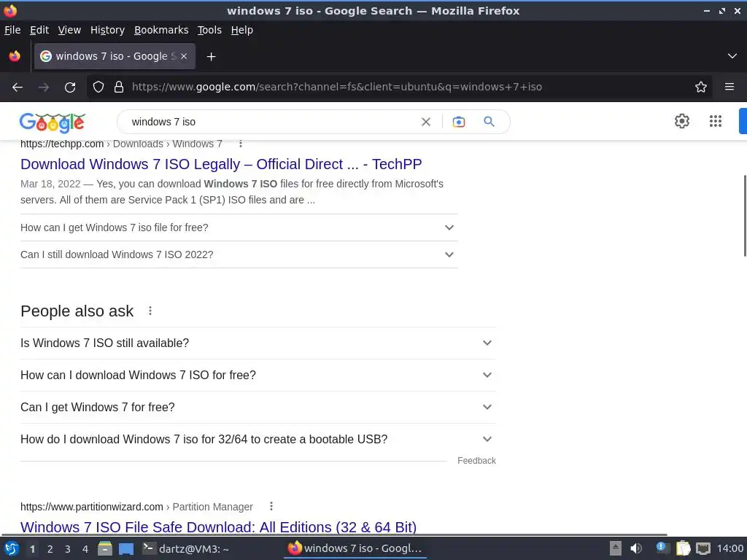This screenshot has height=560, width=747.
Task: Expand bootable USB 32/64 question
Action: point(258,439)
